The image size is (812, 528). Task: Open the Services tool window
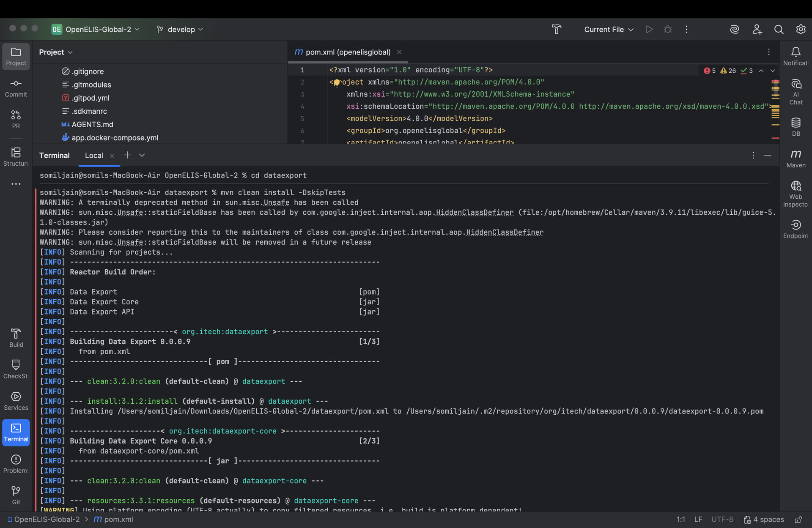16,401
